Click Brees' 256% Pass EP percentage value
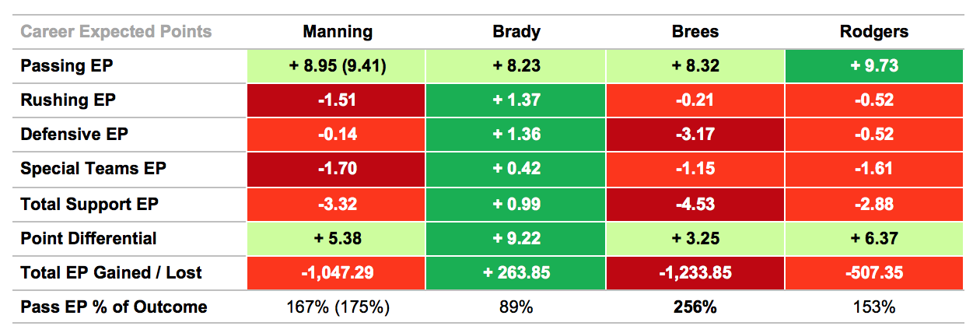 pyautogui.click(x=695, y=307)
